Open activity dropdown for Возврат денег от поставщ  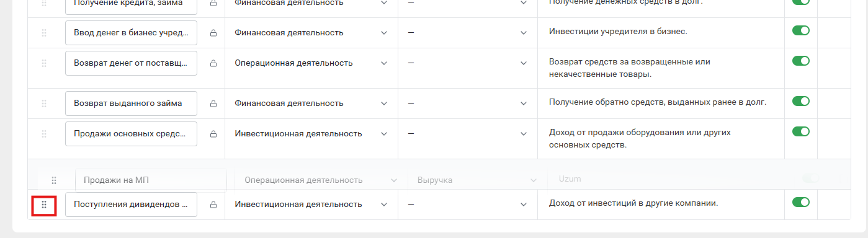coord(311,63)
